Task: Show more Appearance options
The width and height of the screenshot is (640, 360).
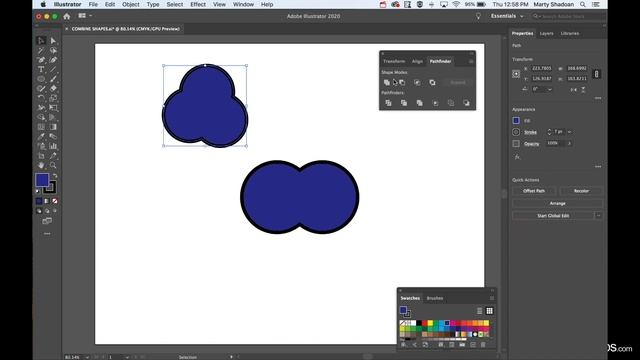Action: 598,167
